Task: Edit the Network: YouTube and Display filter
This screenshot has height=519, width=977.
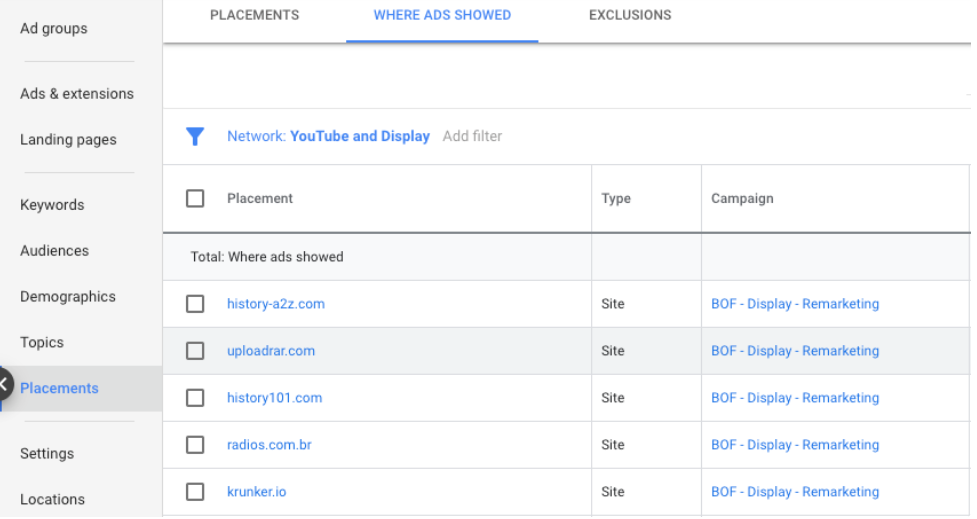Action: click(328, 137)
